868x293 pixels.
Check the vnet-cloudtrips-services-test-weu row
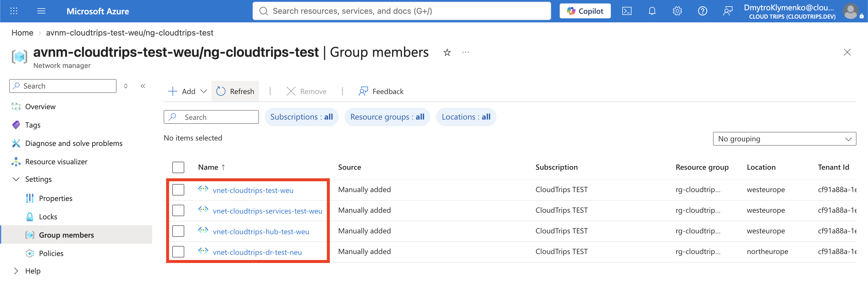178,210
